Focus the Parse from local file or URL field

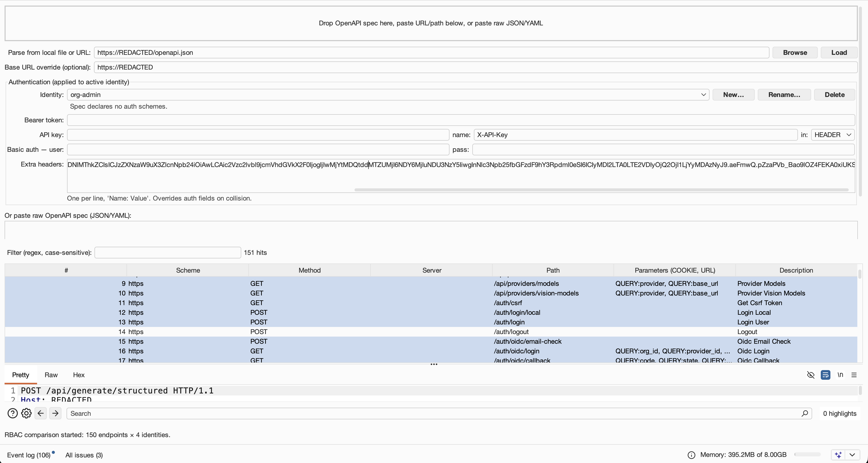coord(431,53)
